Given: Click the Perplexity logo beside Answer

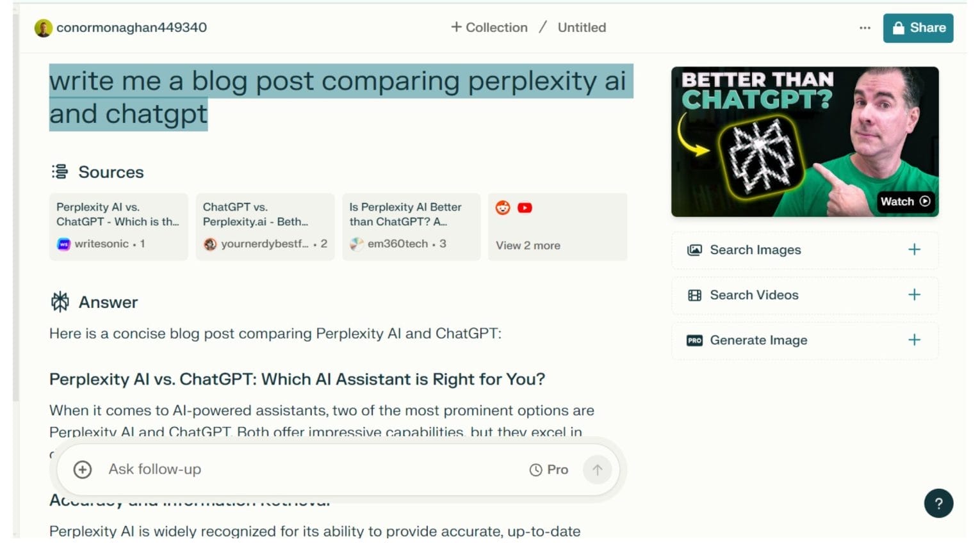Looking at the screenshot, I should 60,301.
